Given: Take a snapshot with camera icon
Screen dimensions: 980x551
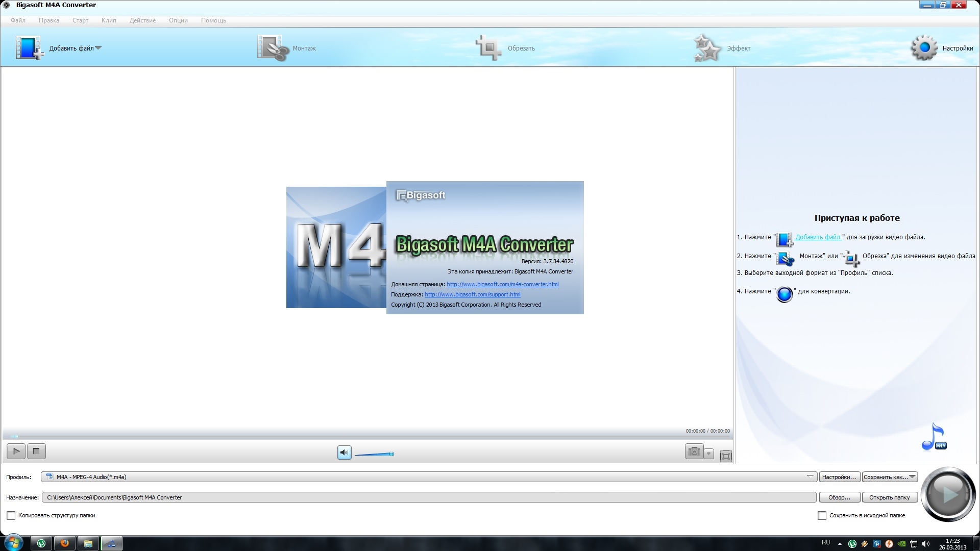Looking at the screenshot, I should [694, 452].
